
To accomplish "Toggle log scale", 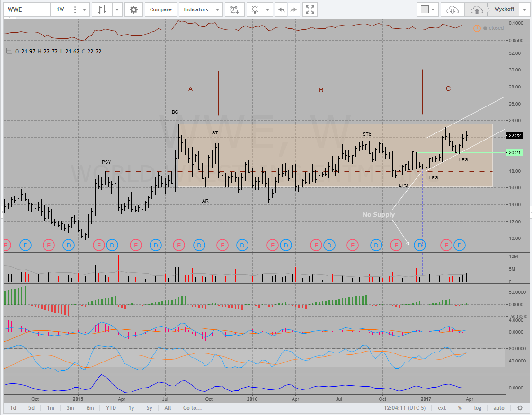I will pyautogui.click(x=478, y=408).
